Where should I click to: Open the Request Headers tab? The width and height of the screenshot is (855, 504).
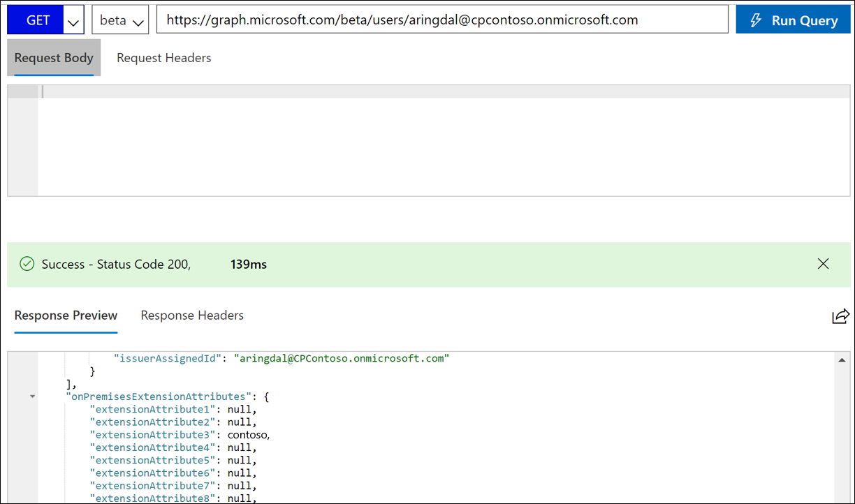pos(163,58)
